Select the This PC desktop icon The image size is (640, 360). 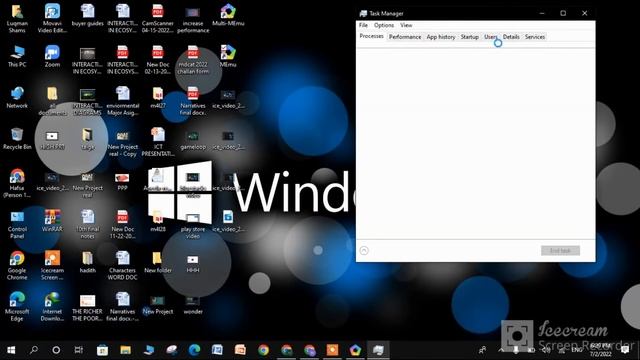pos(17,57)
